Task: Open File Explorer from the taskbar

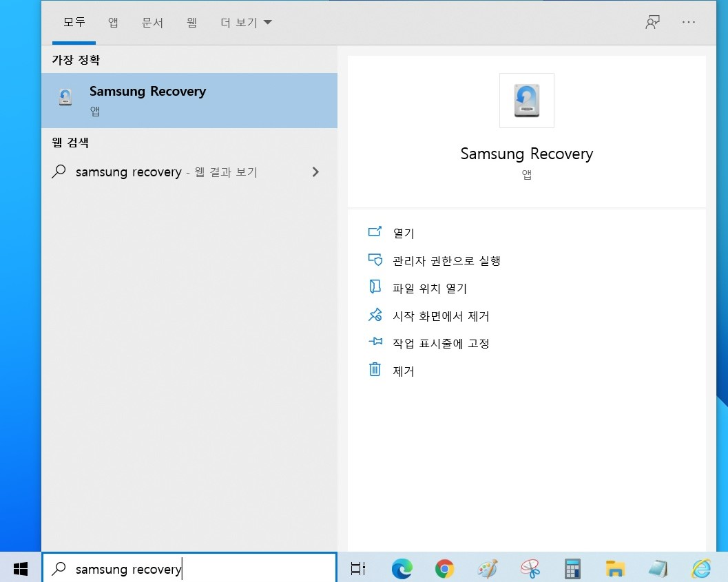Action: 615,568
